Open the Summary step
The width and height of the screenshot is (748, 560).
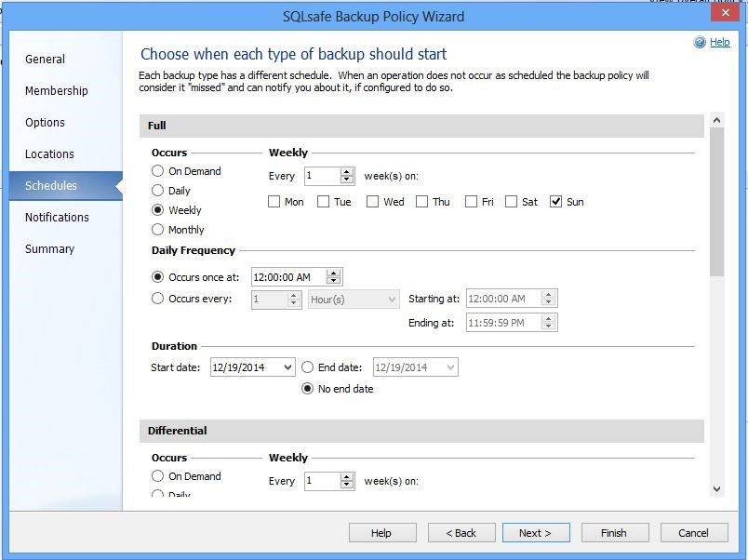(49, 249)
